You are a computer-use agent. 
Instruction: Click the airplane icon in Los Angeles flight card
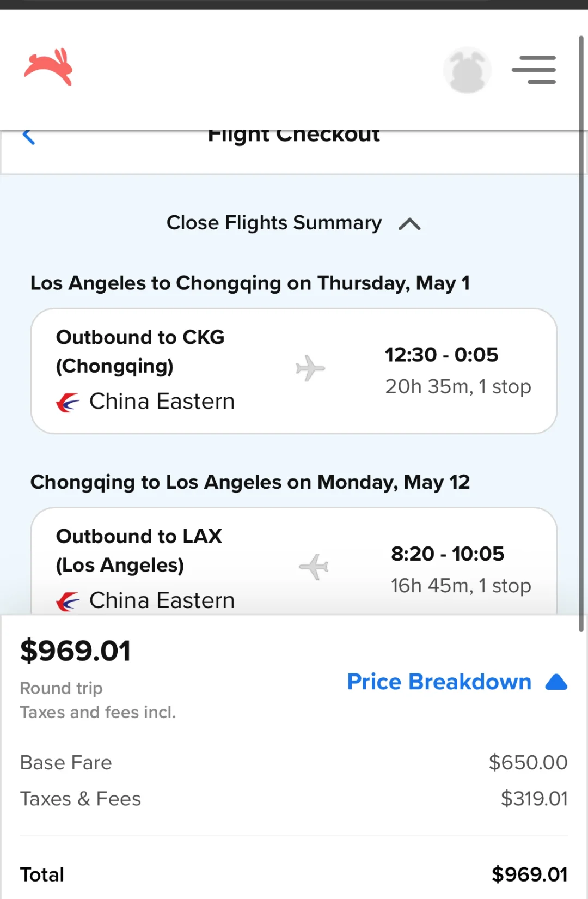(x=314, y=567)
